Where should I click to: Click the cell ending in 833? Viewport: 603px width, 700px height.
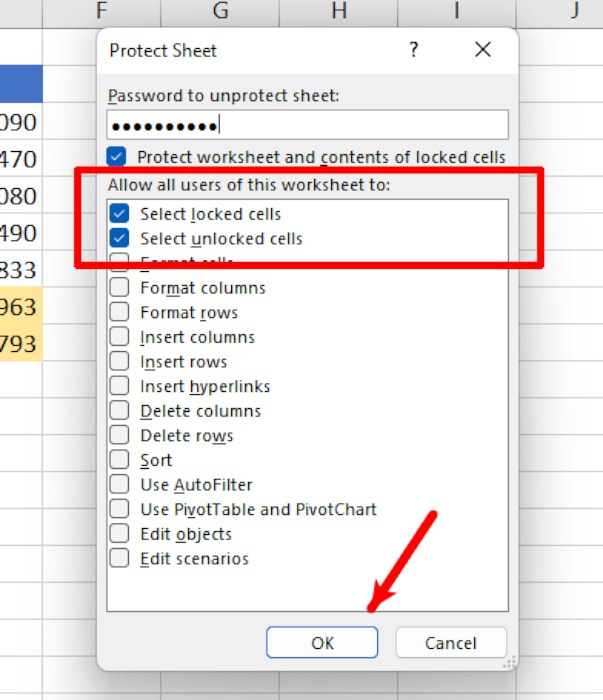tap(21, 269)
